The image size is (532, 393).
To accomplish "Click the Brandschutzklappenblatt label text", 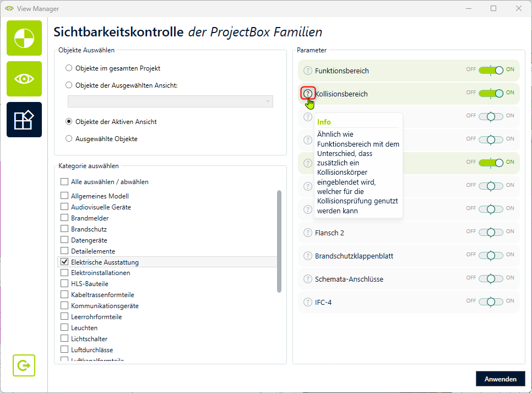I will (354, 256).
